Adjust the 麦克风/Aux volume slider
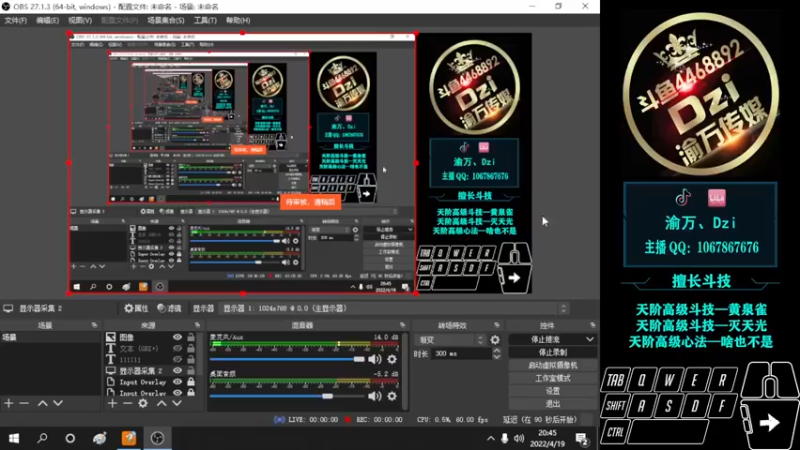 287,359
